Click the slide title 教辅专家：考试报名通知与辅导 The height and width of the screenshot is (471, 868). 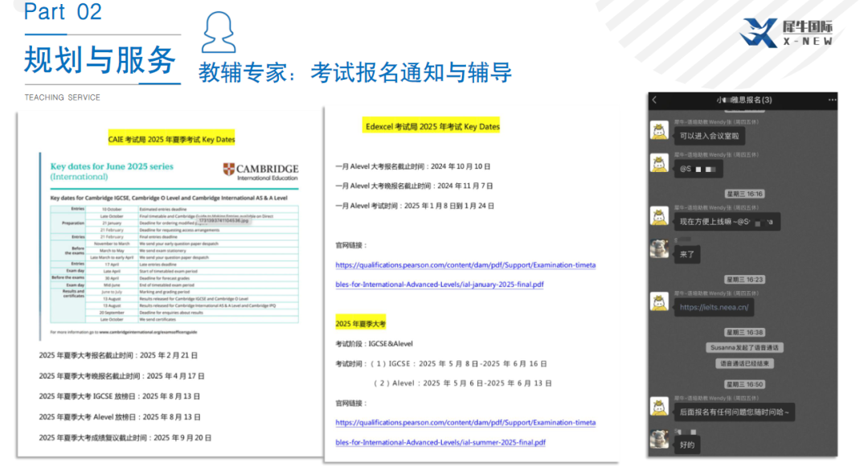[x=355, y=72]
